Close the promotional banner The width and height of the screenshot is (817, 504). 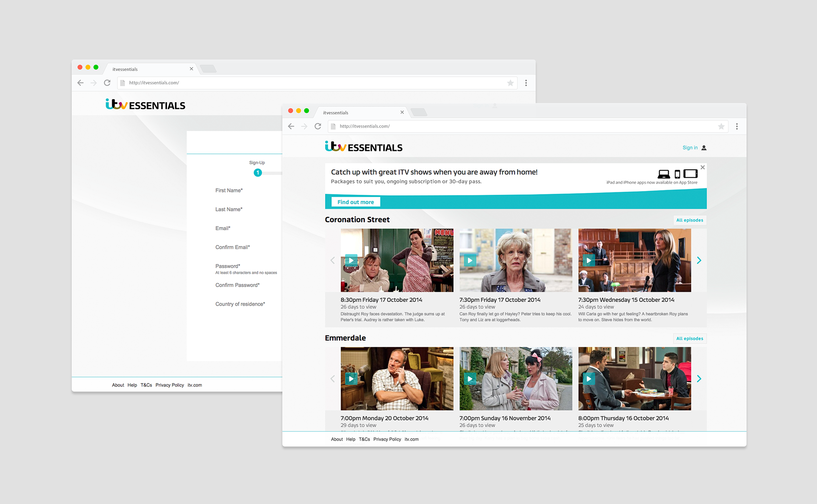point(703,168)
